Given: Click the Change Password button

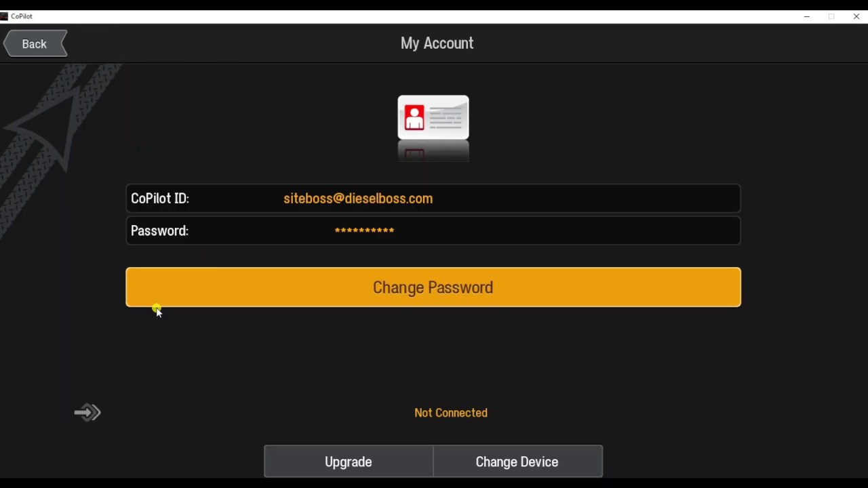Looking at the screenshot, I should tap(433, 287).
